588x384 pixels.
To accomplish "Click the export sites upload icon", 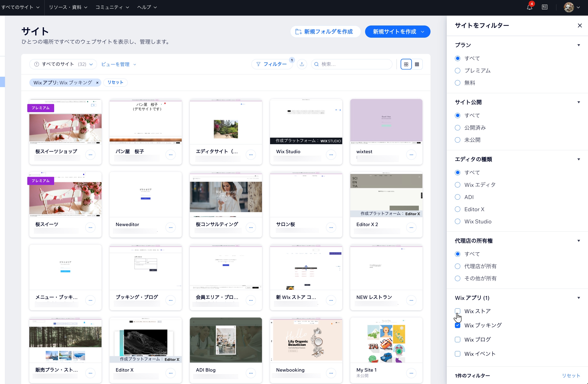I will pos(302,64).
